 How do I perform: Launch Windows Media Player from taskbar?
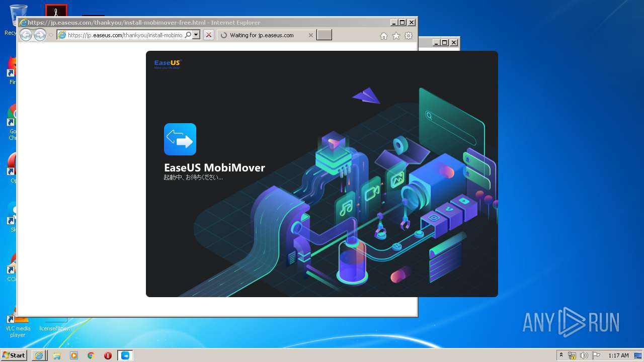coord(74,355)
